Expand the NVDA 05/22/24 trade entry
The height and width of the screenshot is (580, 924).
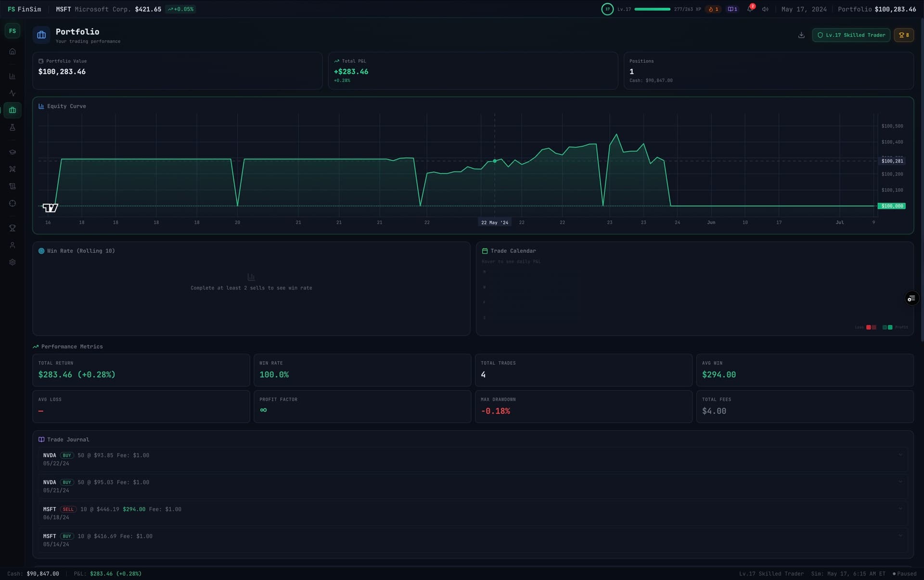900,455
